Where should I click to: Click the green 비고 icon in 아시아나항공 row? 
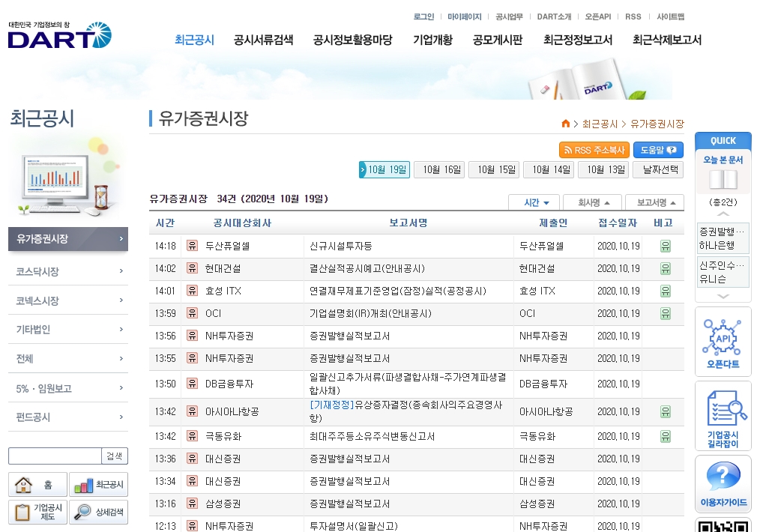pyautogui.click(x=666, y=412)
